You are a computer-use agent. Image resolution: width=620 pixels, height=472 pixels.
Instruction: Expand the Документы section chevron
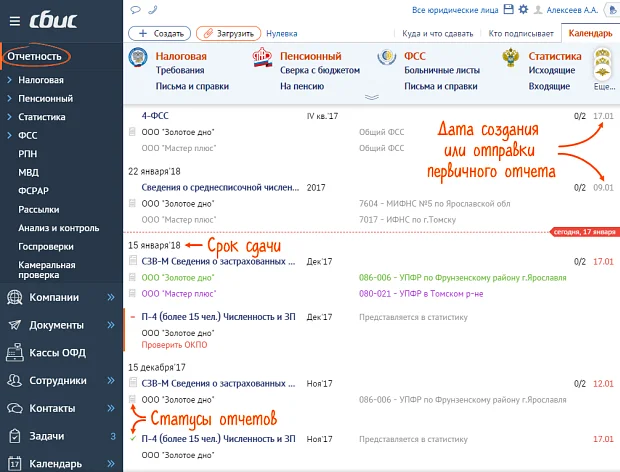pos(111,325)
